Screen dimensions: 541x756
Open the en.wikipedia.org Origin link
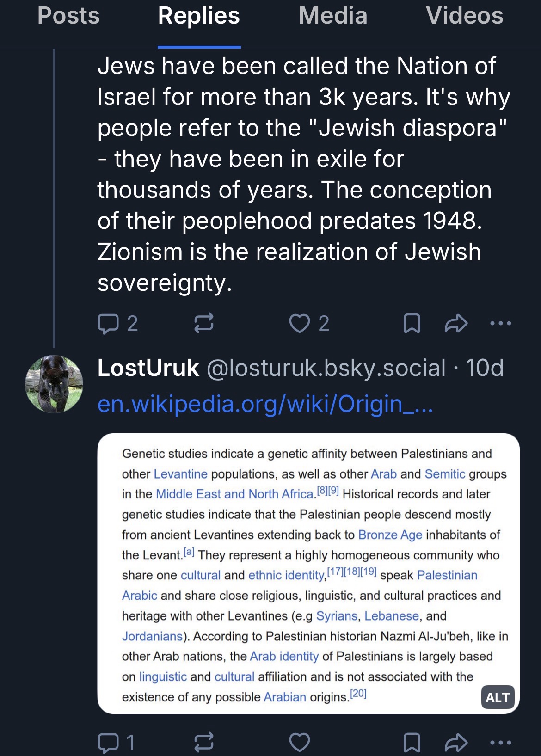(x=265, y=404)
